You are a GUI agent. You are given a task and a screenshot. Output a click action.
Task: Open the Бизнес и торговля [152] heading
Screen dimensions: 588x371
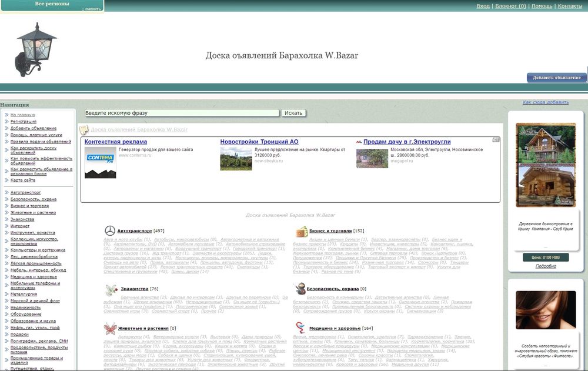pyautogui.click(x=330, y=231)
